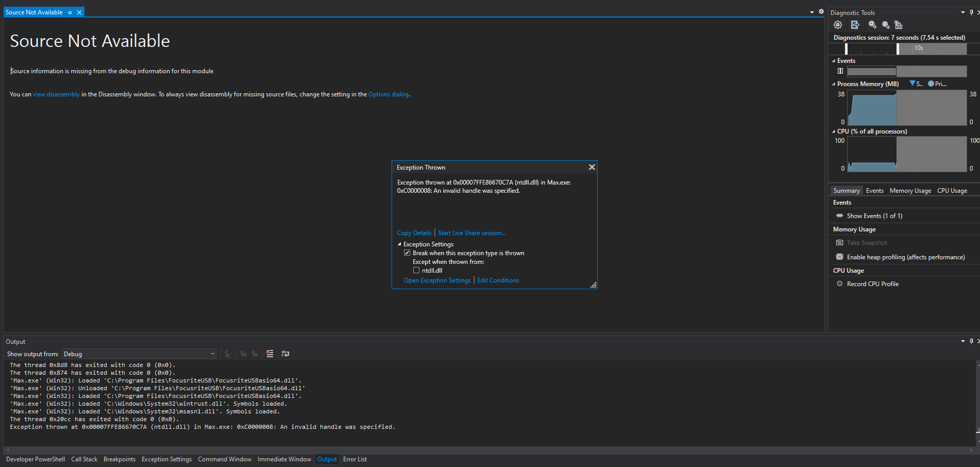Image resolution: width=980 pixels, height=467 pixels.
Task: Toggle word wrap in Output window
Action: point(285,354)
